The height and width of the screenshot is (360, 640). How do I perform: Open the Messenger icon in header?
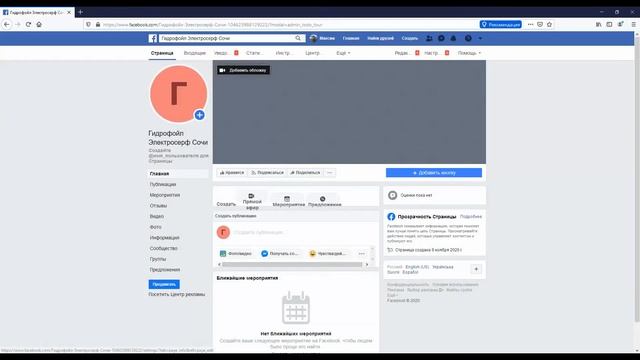(441, 38)
